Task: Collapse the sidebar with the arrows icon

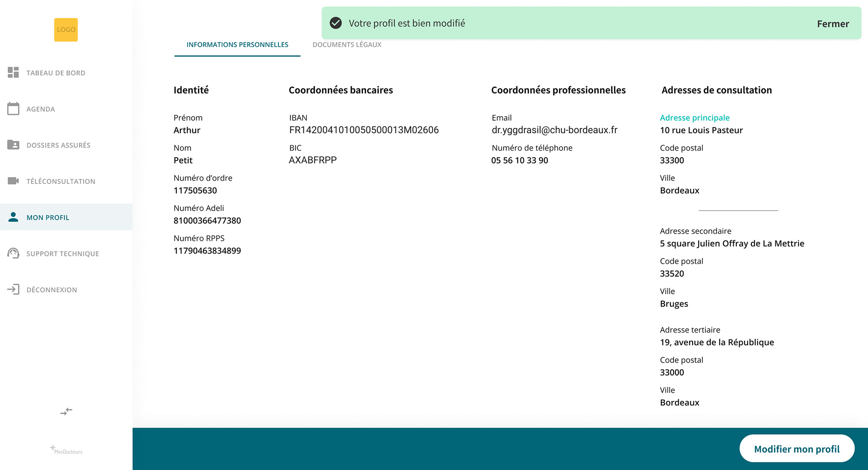Action: click(x=66, y=411)
